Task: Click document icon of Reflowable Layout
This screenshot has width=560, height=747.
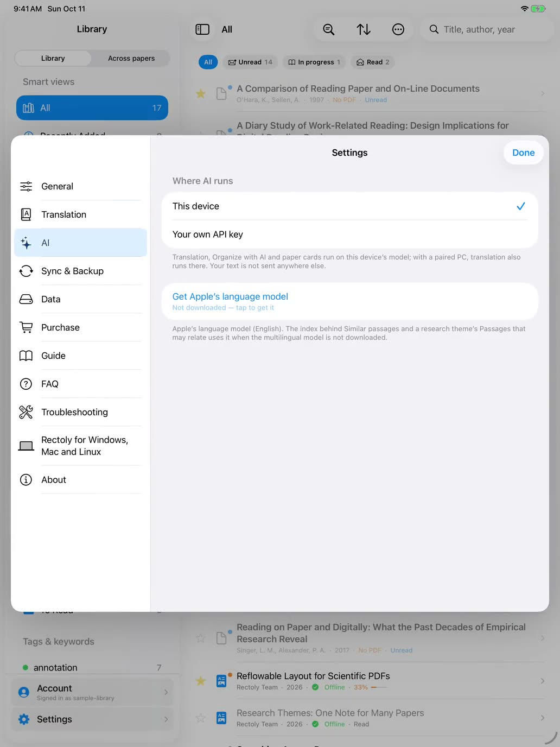Action: click(221, 681)
